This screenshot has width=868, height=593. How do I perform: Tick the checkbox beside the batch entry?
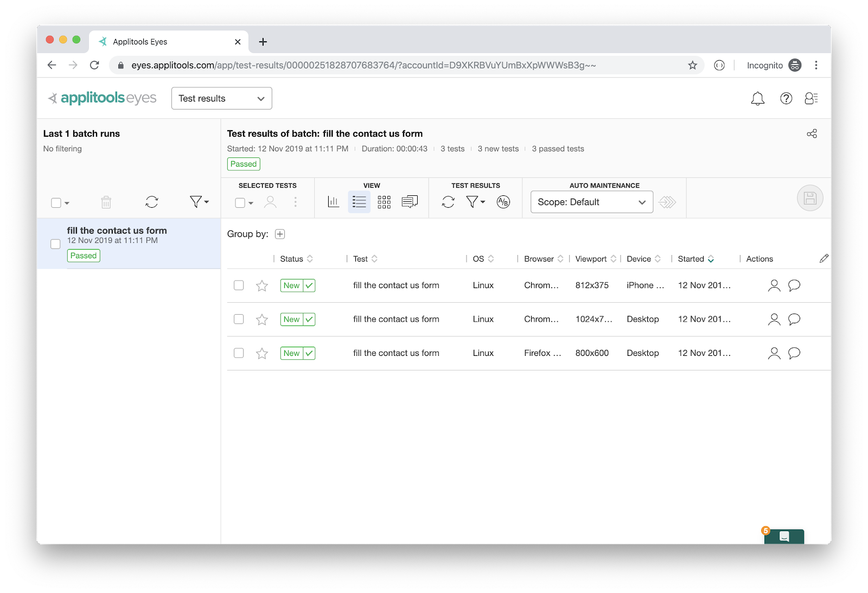coord(55,244)
